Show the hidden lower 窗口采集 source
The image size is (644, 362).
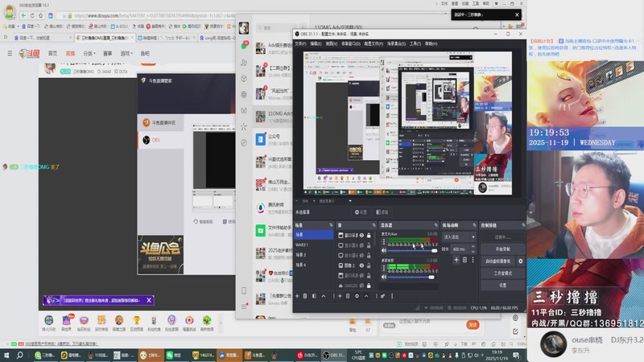tap(361, 275)
